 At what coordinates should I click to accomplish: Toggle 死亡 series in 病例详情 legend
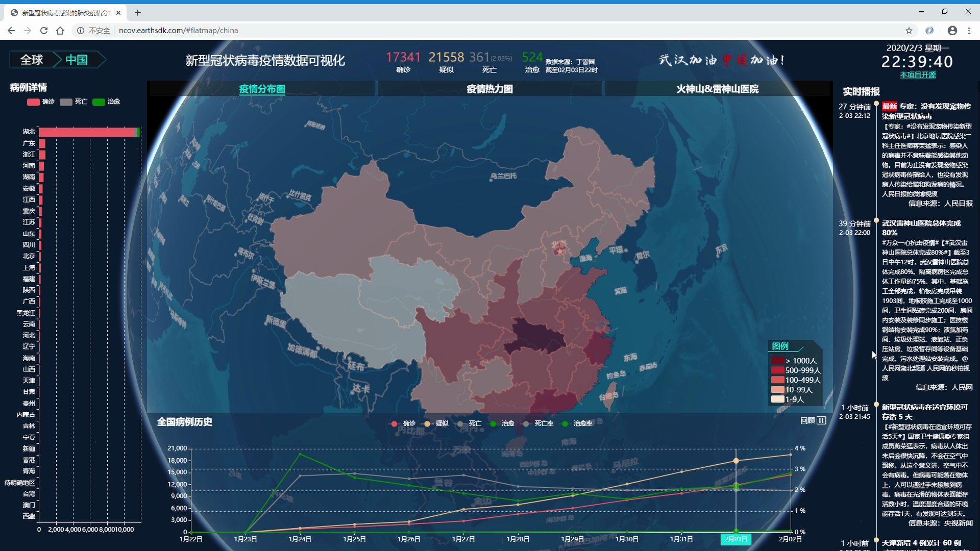[x=73, y=102]
